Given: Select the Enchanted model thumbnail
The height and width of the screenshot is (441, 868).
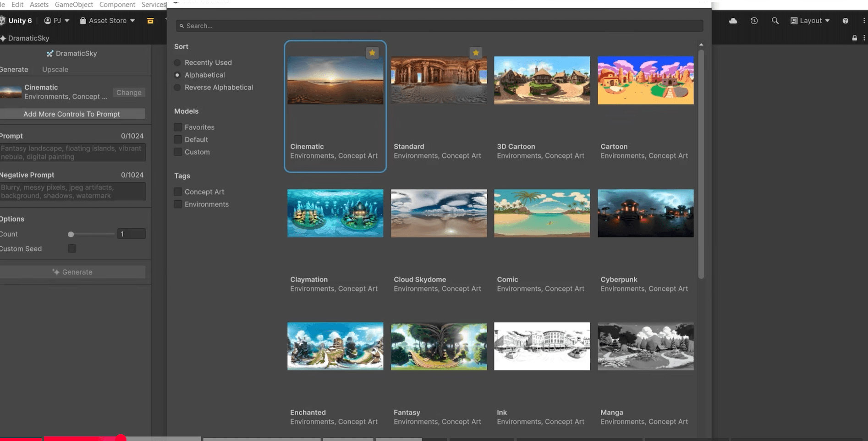Looking at the screenshot, I should [x=335, y=346].
